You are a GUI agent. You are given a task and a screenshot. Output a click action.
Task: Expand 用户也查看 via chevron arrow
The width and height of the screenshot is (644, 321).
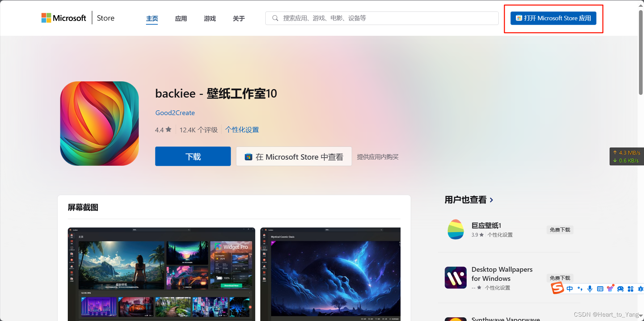tap(491, 200)
